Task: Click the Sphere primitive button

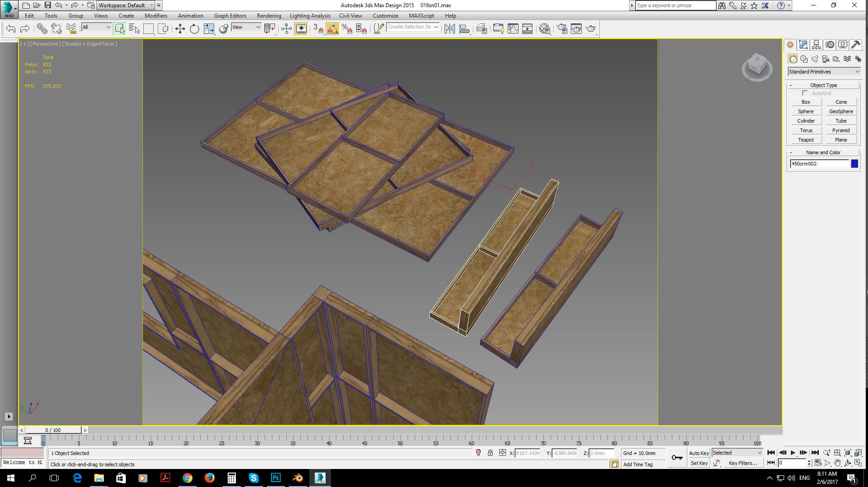Action: pos(806,111)
